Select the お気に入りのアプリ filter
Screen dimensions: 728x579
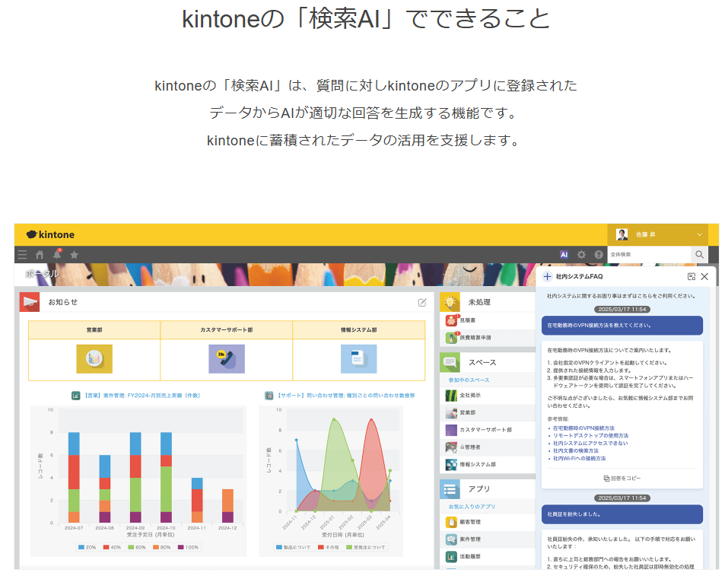point(472,507)
